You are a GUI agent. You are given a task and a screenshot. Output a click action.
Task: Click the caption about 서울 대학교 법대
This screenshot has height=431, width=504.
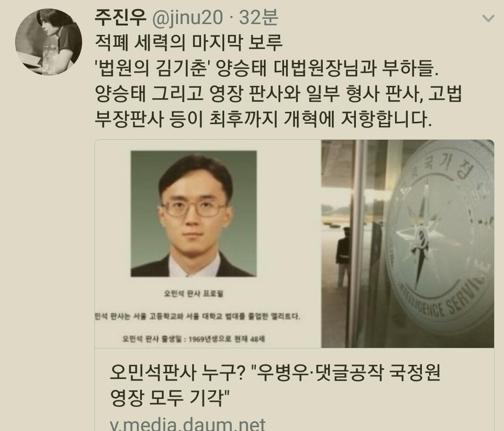pyautogui.click(x=197, y=316)
